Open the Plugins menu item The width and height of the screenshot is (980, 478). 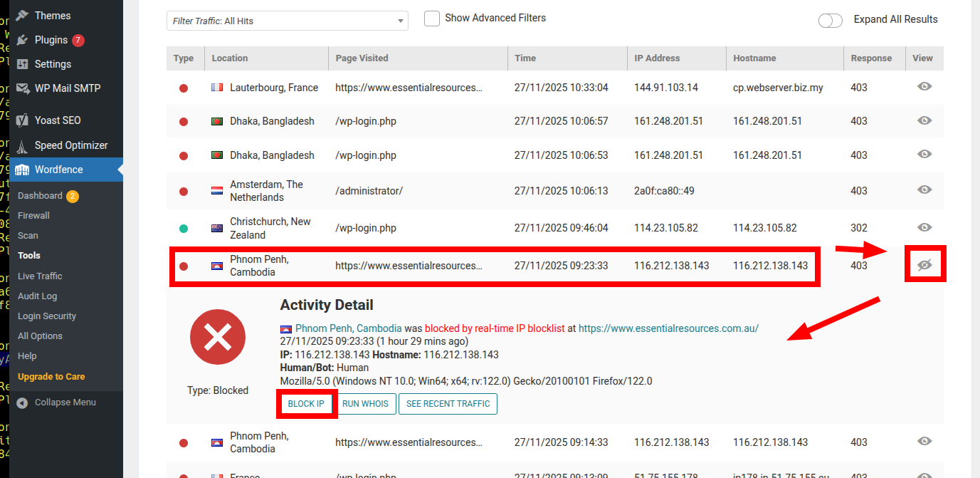[51, 40]
